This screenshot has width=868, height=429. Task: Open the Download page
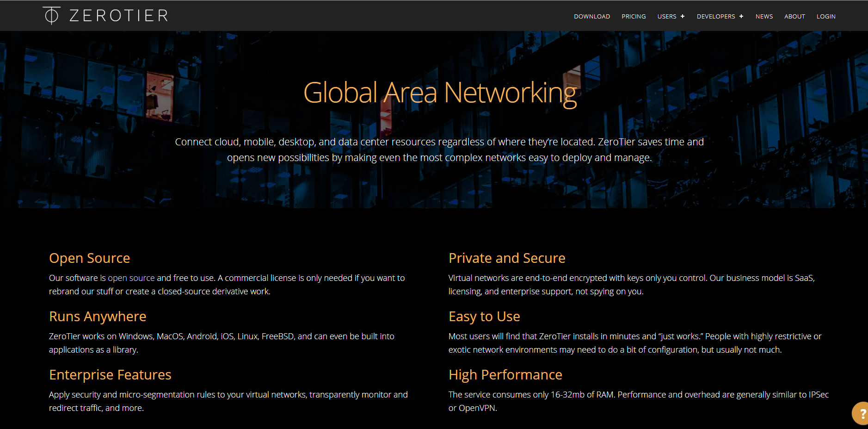[592, 16]
